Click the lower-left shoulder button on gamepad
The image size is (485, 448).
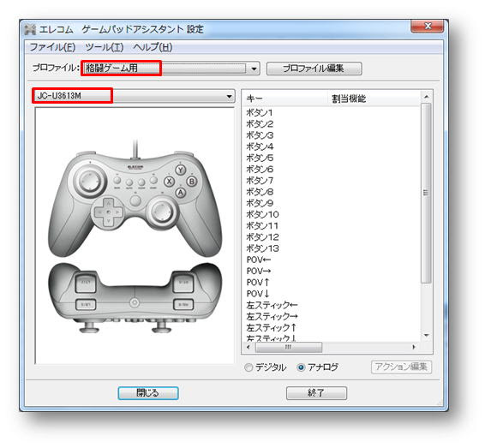[x=86, y=305]
